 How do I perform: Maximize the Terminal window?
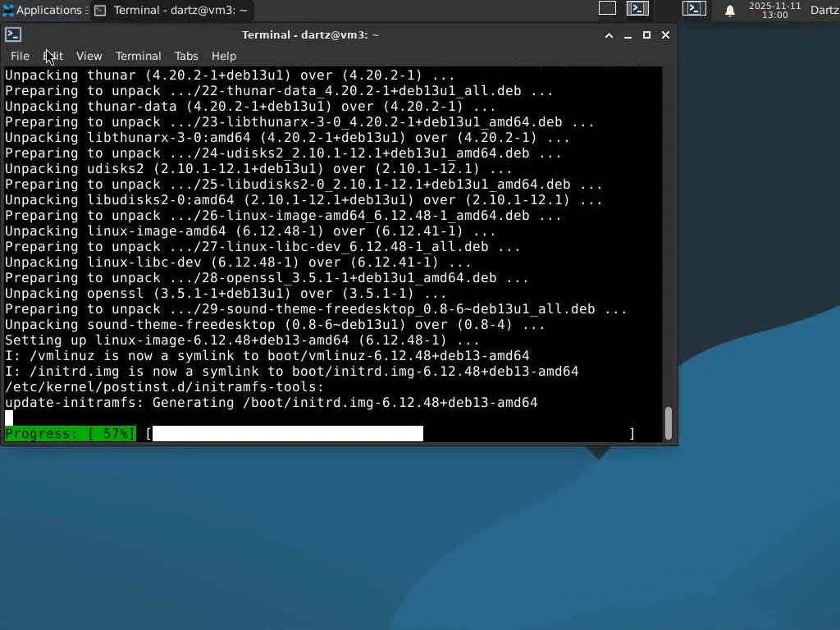click(646, 35)
